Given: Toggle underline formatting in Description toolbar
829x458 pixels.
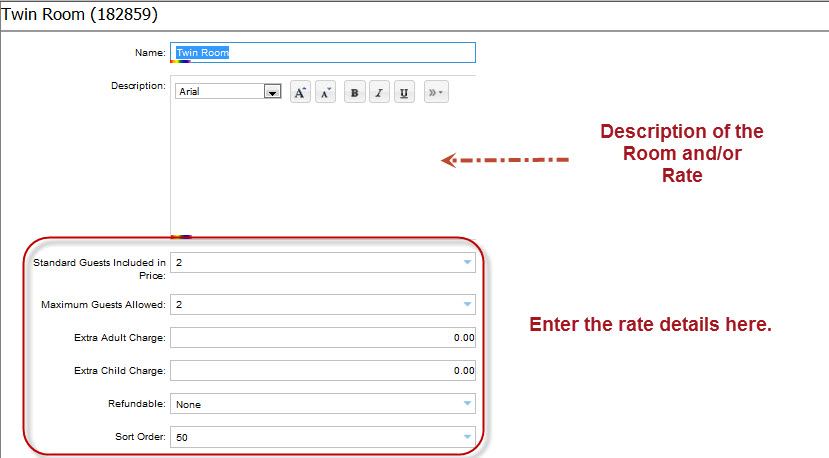Looking at the screenshot, I should tap(404, 92).
